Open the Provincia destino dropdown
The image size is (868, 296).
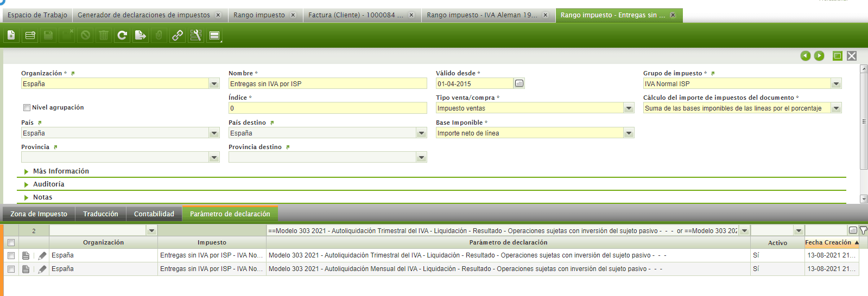[422, 157]
